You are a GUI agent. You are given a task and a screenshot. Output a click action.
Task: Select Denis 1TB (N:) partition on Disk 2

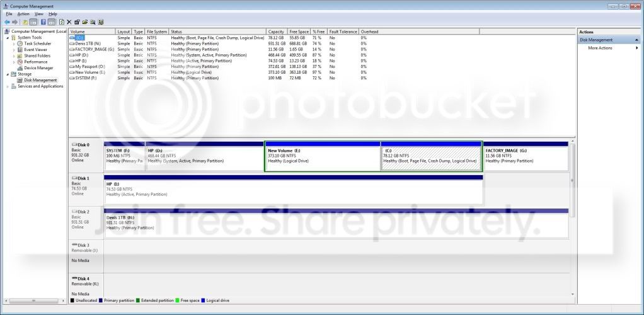point(336,223)
